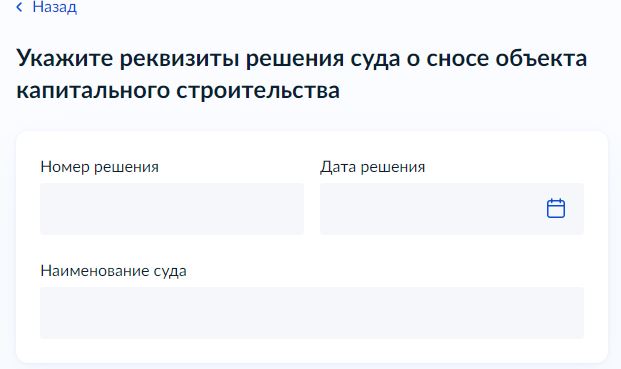Open the calendar date picker icon
This screenshot has height=369, width=621.
point(556,208)
